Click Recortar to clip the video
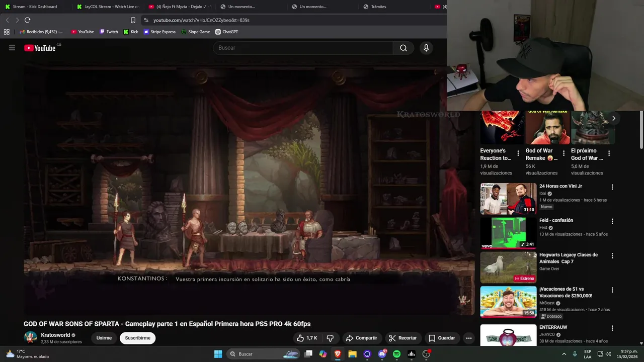Screen dimensions: 644x362 pyautogui.click(x=403, y=338)
